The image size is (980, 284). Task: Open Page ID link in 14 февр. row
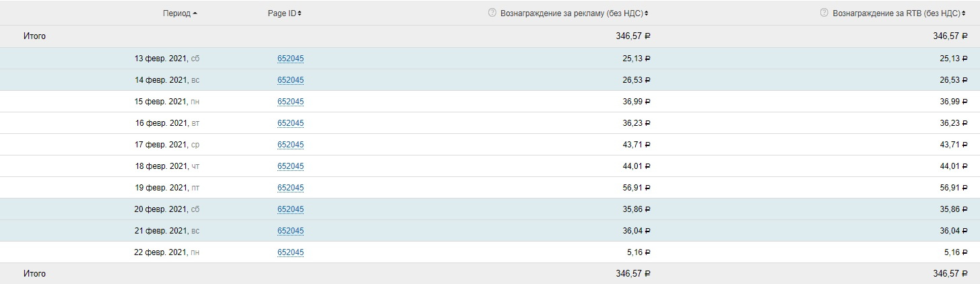(290, 80)
